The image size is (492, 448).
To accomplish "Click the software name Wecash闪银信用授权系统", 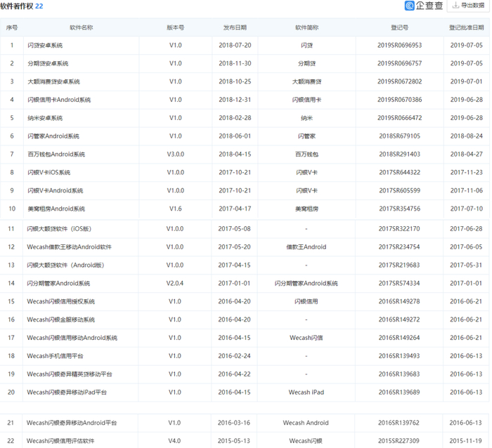I will pyautogui.click(x=61, y=302).
